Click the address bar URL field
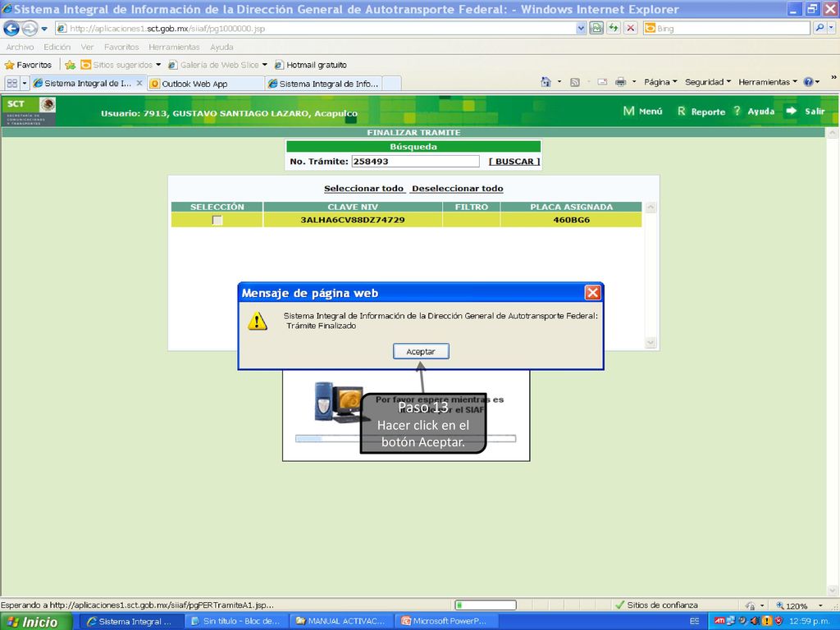840x630 pixels. click(x=314, y=29)
